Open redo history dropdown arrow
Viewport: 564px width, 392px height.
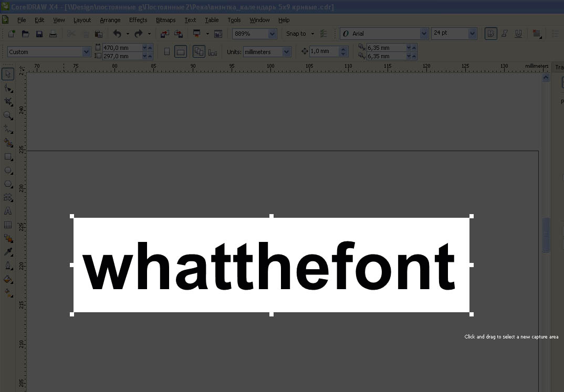click(149, 34)
